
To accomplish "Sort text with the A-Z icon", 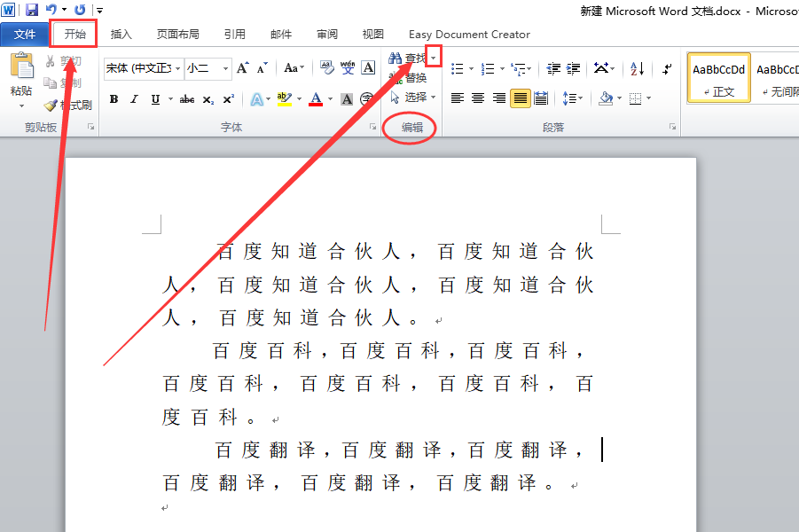I will [x=638, y=69].
